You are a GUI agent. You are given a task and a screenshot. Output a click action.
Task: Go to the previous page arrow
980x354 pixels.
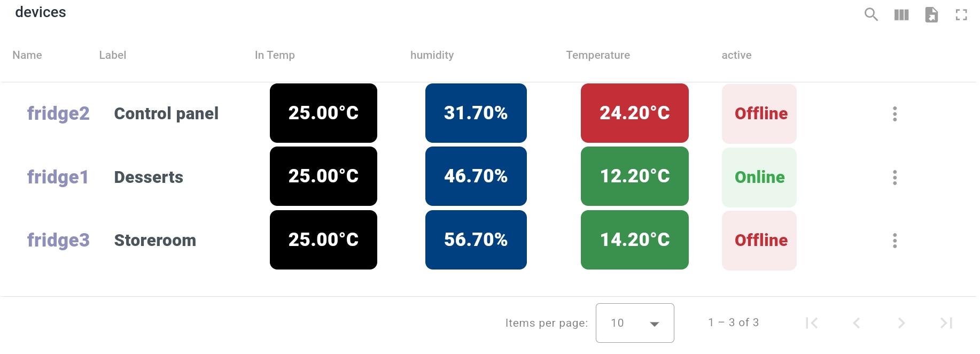857,323
